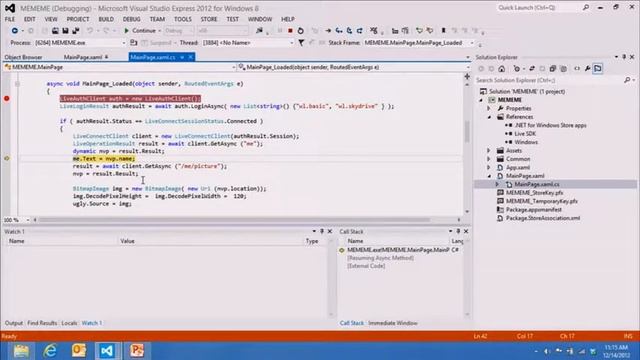Switch to the MainPage.xaml tab
The image size is (640, 360).
coord(83,57)
